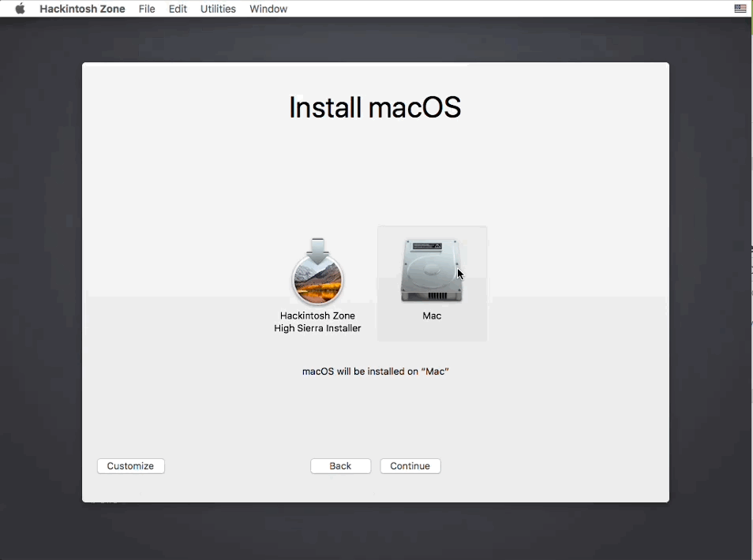Open the Window menu
The image size is (753, 560).
(268, 9)
